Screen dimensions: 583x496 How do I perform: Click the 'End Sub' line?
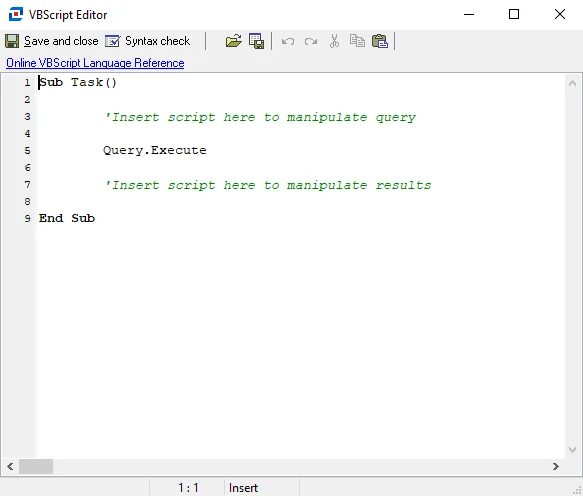[67, 218]
